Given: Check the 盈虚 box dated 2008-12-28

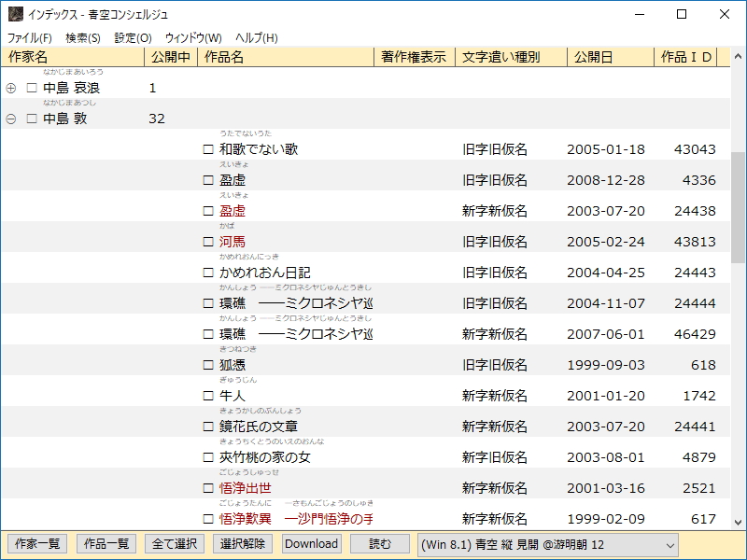Looking at the screenshot, I should tap(208, 180).
